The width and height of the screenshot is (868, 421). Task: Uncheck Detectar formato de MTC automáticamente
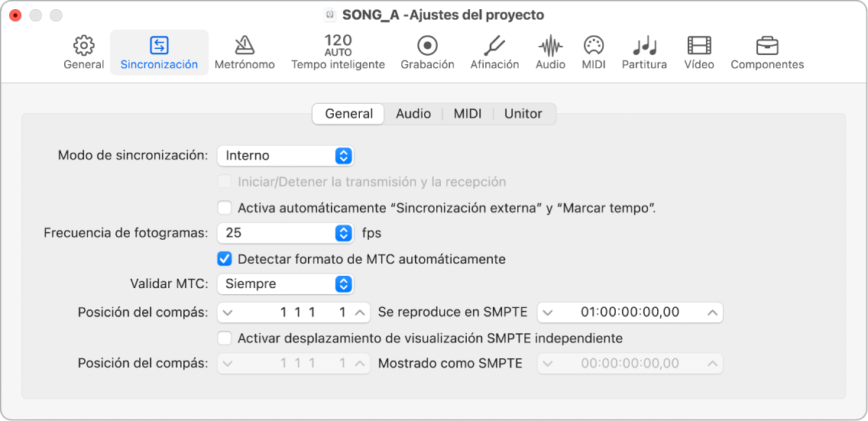click(225, 259)
